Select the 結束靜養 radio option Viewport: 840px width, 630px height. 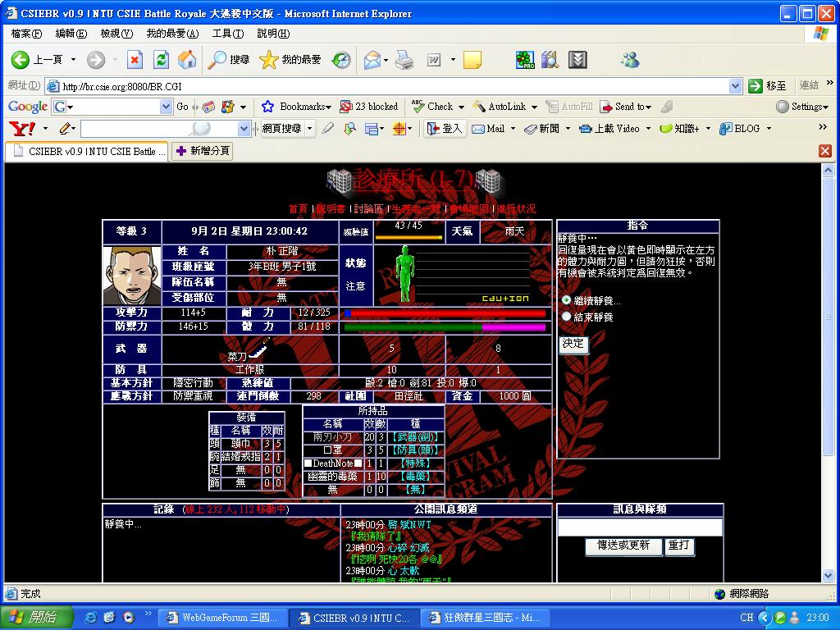point(566,316)
